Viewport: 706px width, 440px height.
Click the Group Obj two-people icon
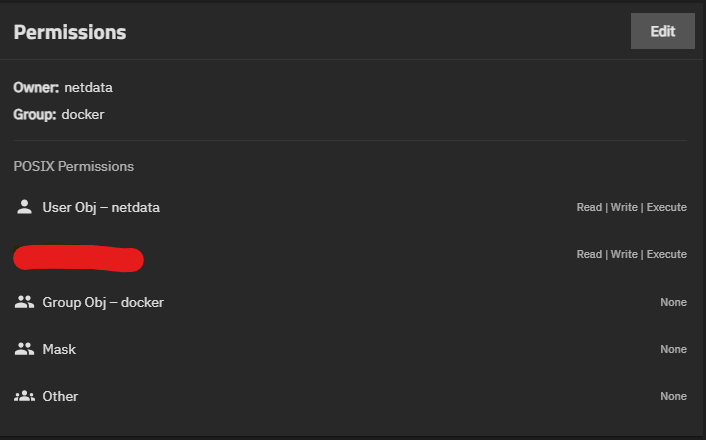(x=25, y=302)
